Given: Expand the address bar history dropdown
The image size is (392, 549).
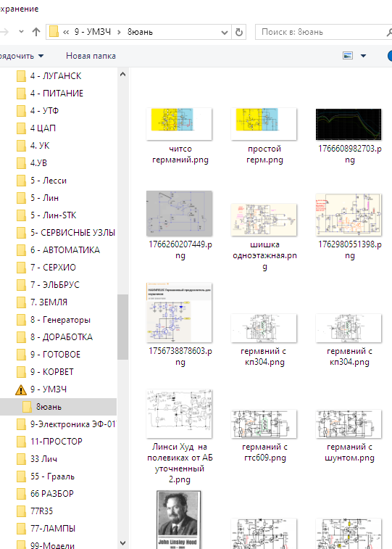Looking at the screenshot, I should pyautogui.click(x=225, y=32).
